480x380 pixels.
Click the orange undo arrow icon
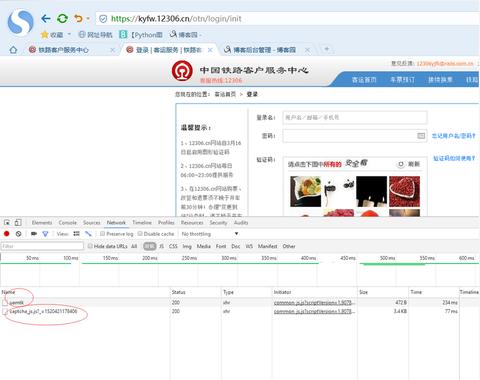[78, 19]
